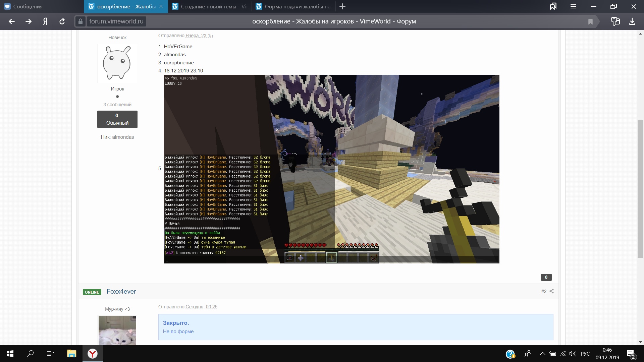Click the 'Вчера, 23:15' timestamp
Screen dimensions: 644x362
click(199, 36)
